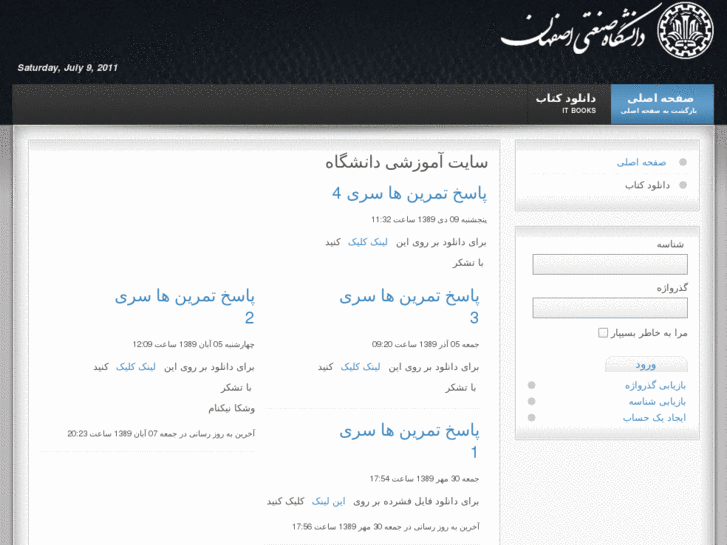Viewport: 727px width, 545px height.
Task: Click the series 1 last-updated line 17:56
Action: coord(386,527)
